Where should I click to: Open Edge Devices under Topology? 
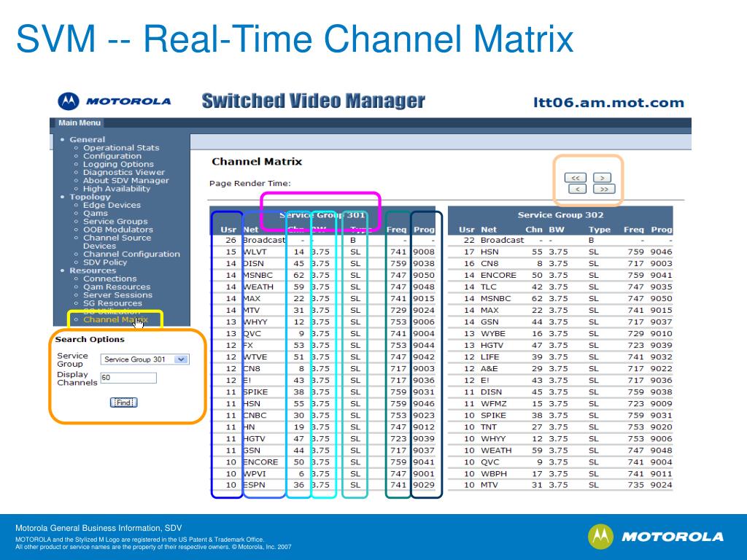pos(112,205)
